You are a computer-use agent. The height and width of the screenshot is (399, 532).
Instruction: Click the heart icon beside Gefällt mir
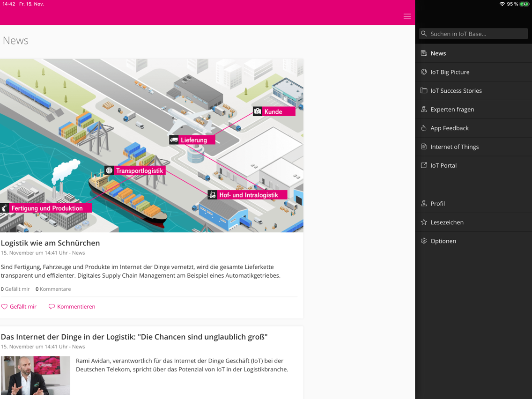click(x=4, y=306)
